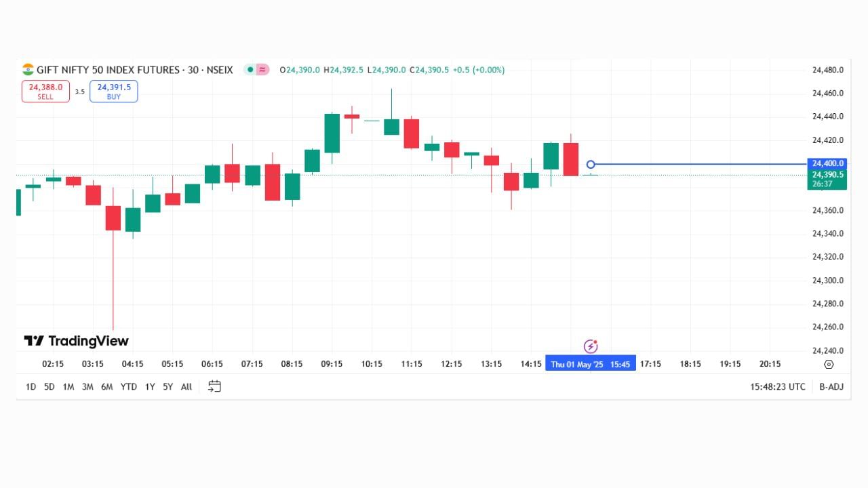The height and width of the screenshot is (488, 868).
Task: Click the 24,480.0 price axis label
Action: click(x=827, y=70)
